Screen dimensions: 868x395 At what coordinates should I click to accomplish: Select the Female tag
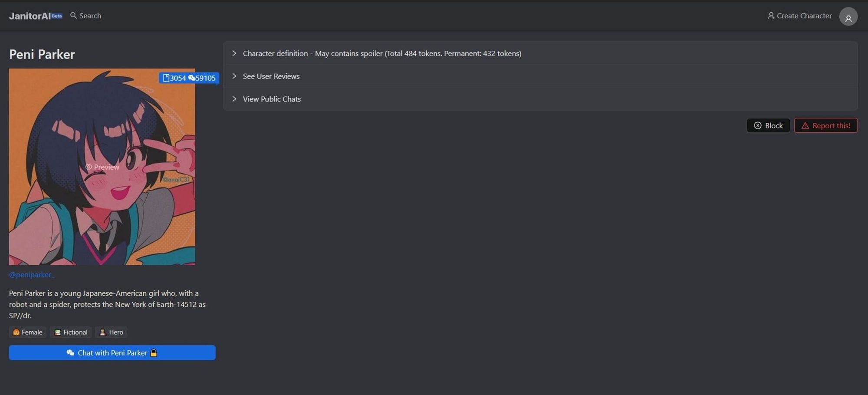click(x=28, y=332)
